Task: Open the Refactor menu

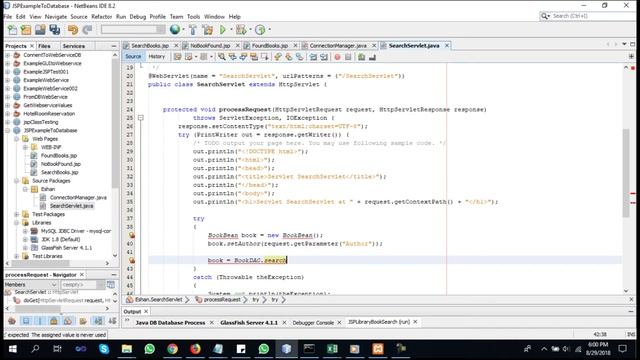Action: pos(102,17)
